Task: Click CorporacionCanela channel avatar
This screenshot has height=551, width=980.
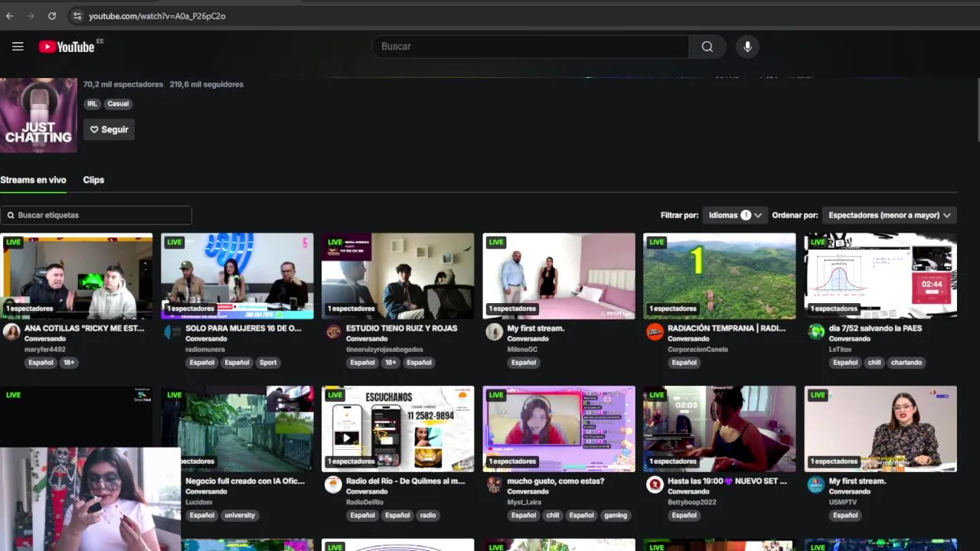Action: [655, 331]
